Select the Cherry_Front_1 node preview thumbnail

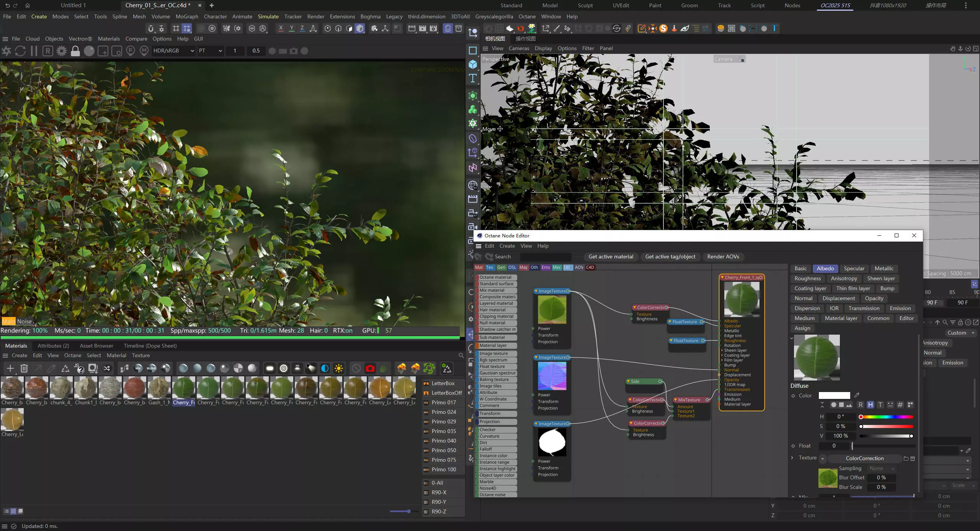pyautogui.click(x=742, y=299)
